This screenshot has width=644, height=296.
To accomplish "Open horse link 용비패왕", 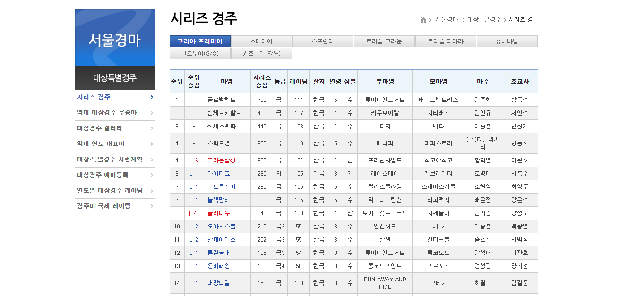I will (x=219, y=266).
